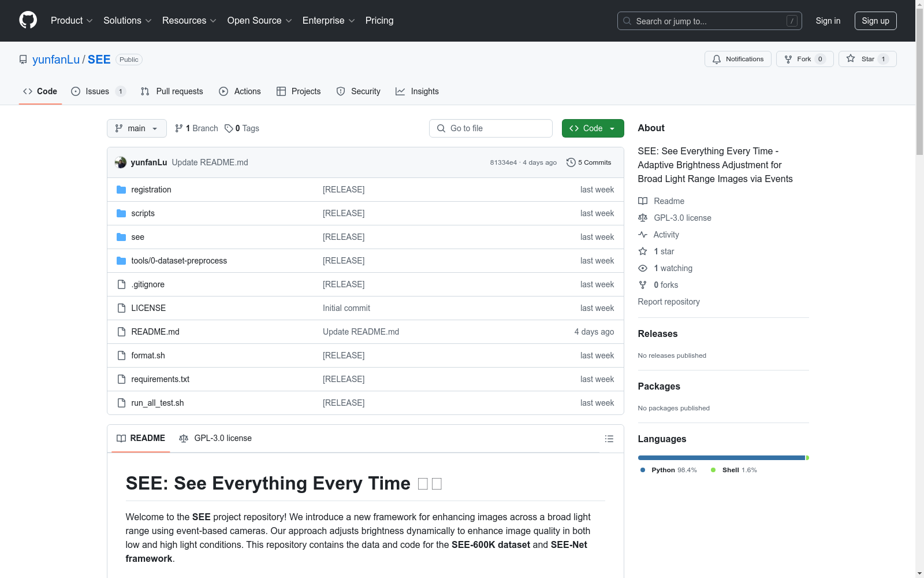Open the main branch selector dropdown
Image resolution: width=924 pixels, height=578 pixels.
(x=137, y=128)
